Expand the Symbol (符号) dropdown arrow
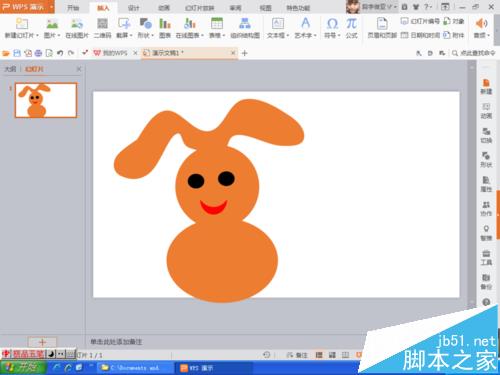 [x=339, y=35]
